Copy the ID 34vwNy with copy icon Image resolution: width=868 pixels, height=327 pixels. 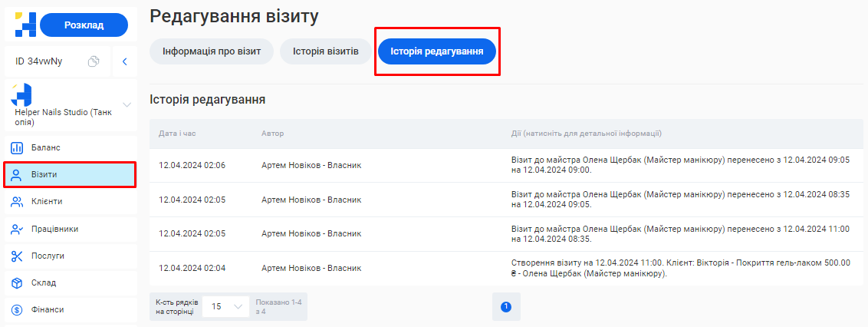[x=94, y=61]
